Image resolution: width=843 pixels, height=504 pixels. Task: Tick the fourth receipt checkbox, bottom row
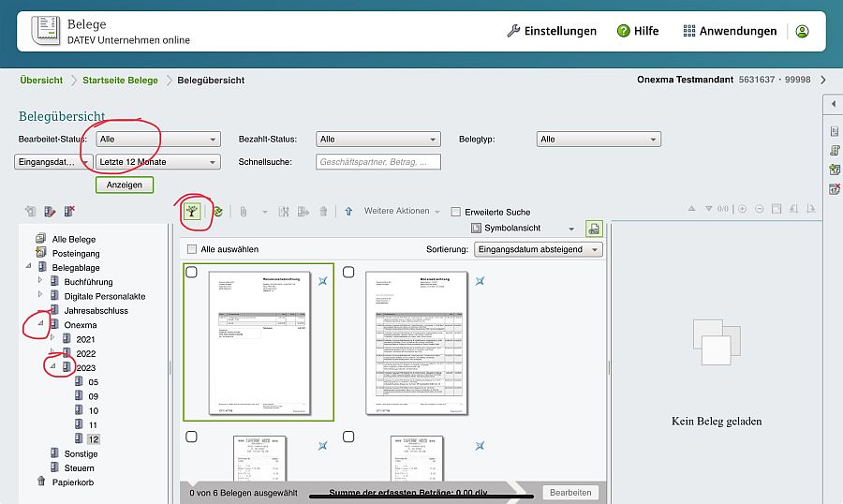tap(348, 437)
